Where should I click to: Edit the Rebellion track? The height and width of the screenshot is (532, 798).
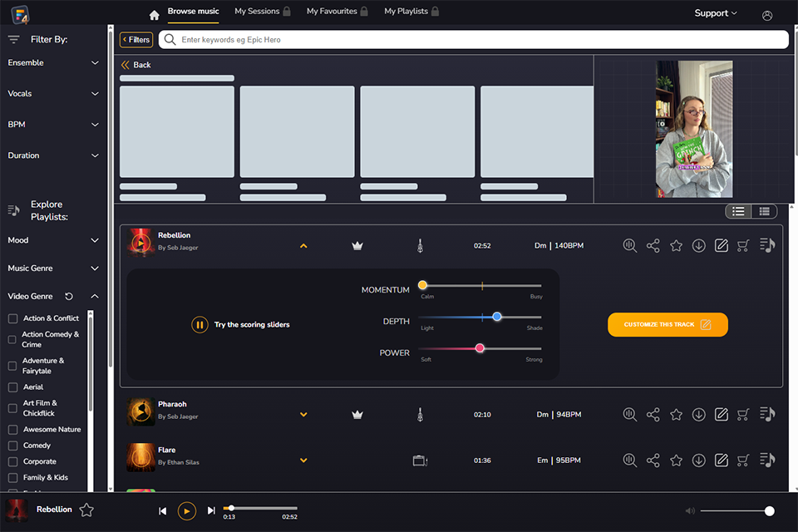coord(722,245)
